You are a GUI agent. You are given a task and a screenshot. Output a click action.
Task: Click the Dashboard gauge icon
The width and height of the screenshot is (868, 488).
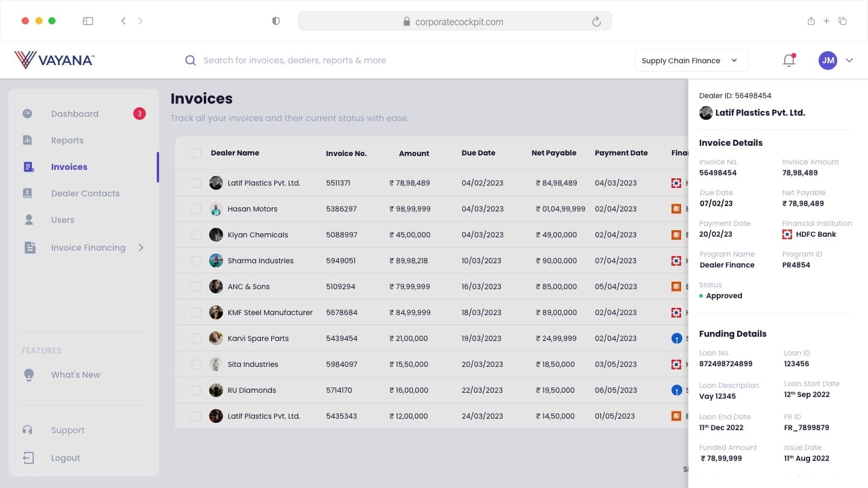pos(28,114)
